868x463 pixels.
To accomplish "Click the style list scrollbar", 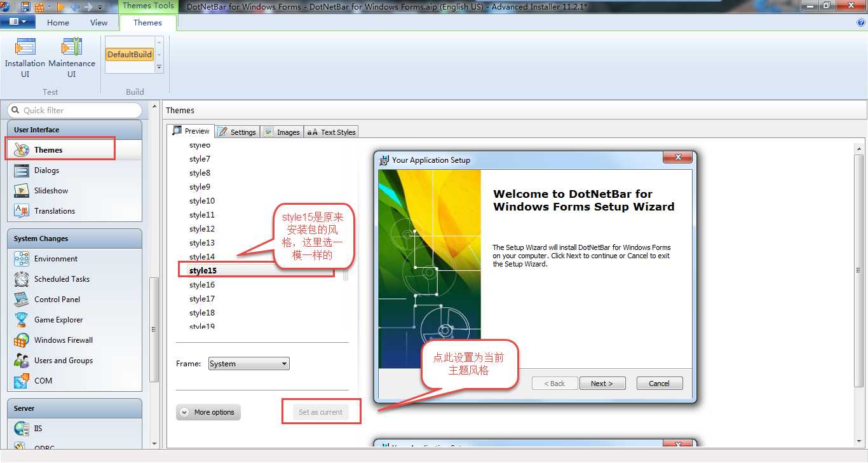I will tap(346, 273).
